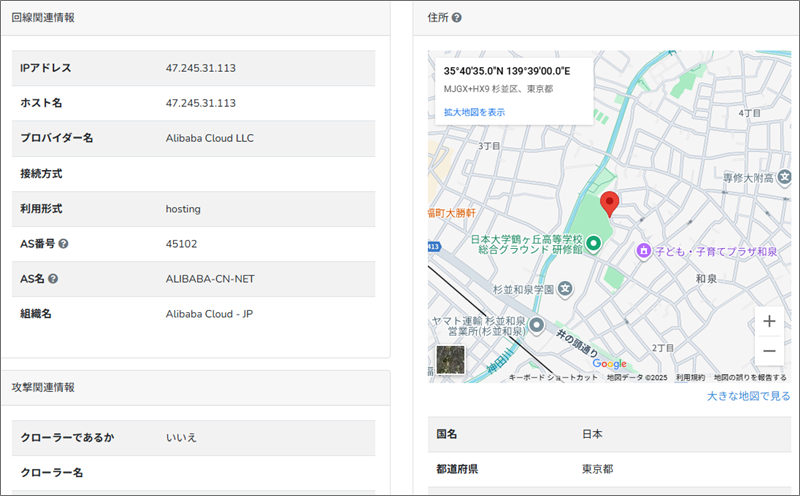Click the 国名 value 日本
This screenshot has width=800, height=496.
(x=592, y=434)
